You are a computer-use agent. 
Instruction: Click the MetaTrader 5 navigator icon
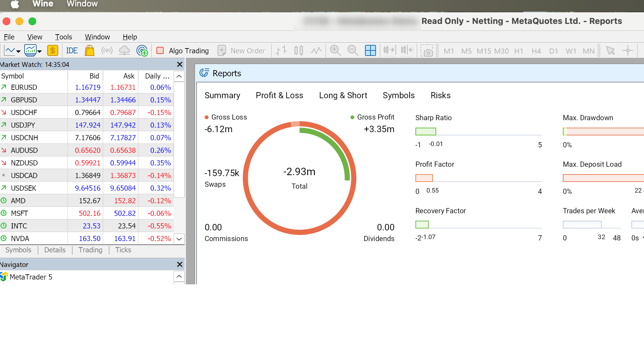pos(4,277)
